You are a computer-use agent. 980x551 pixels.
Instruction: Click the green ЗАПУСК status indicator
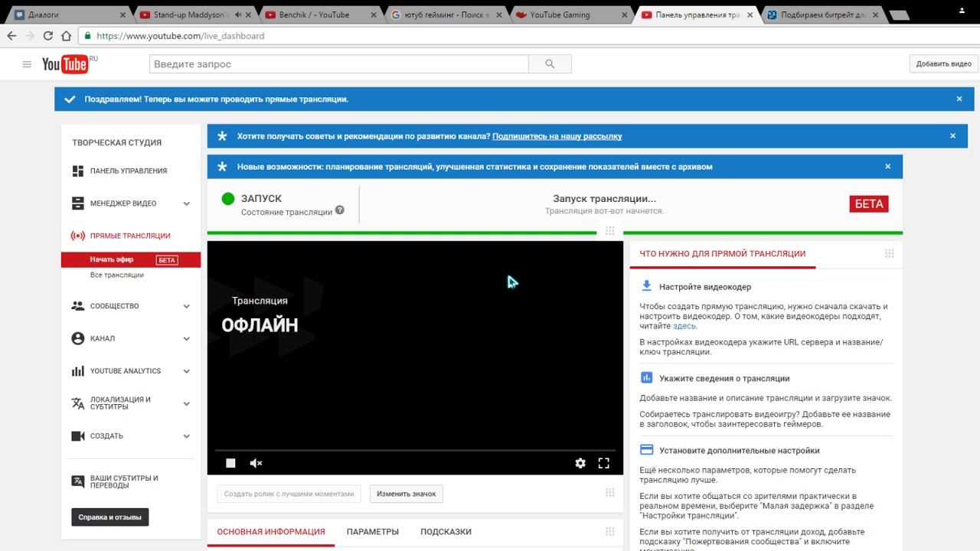pyautogui.click(x=228, y=199)
